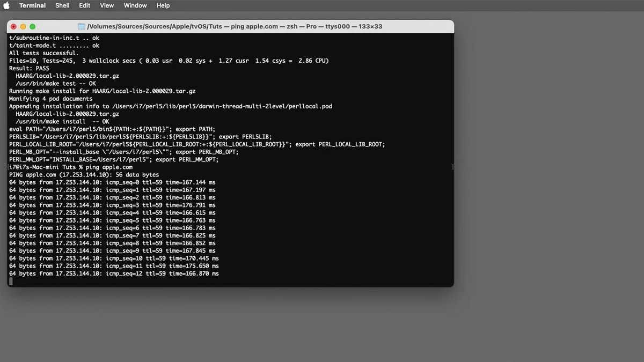The height and width of the screenshot is (362, 644).
Task: Minimize the Terminal window with yellow button
Action: click(23, 26)
